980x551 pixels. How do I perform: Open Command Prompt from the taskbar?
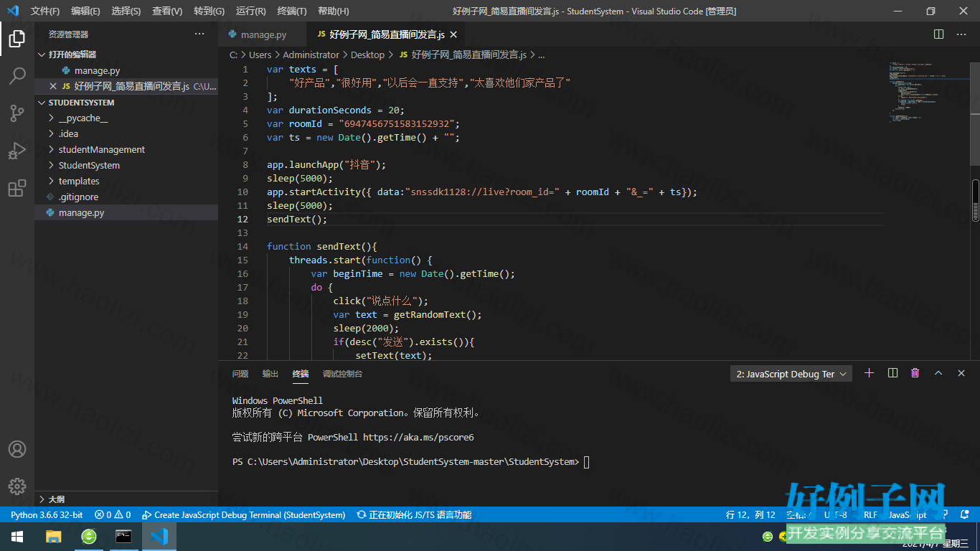click(124, 537)
